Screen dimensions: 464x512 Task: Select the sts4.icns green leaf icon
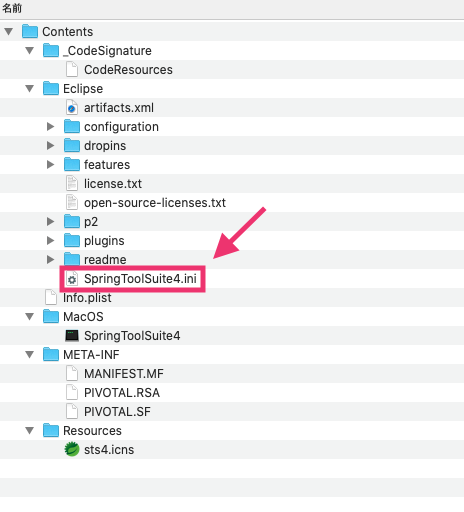tap(72, 449)
